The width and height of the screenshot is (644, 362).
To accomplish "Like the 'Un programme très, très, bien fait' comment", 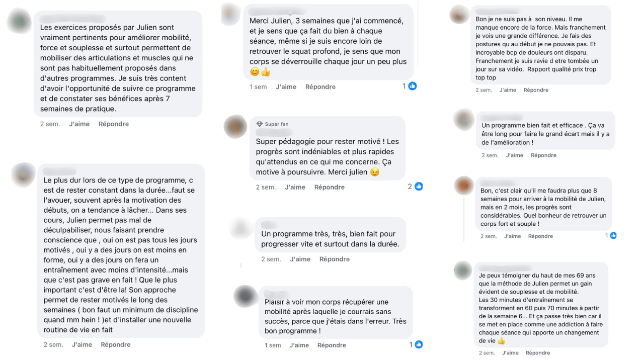I will [x=300, y=259].
